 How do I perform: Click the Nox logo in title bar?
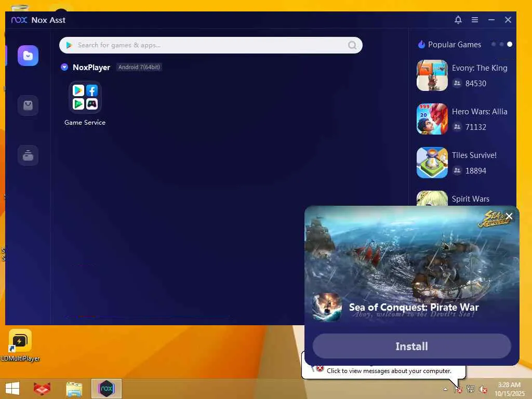19,20
